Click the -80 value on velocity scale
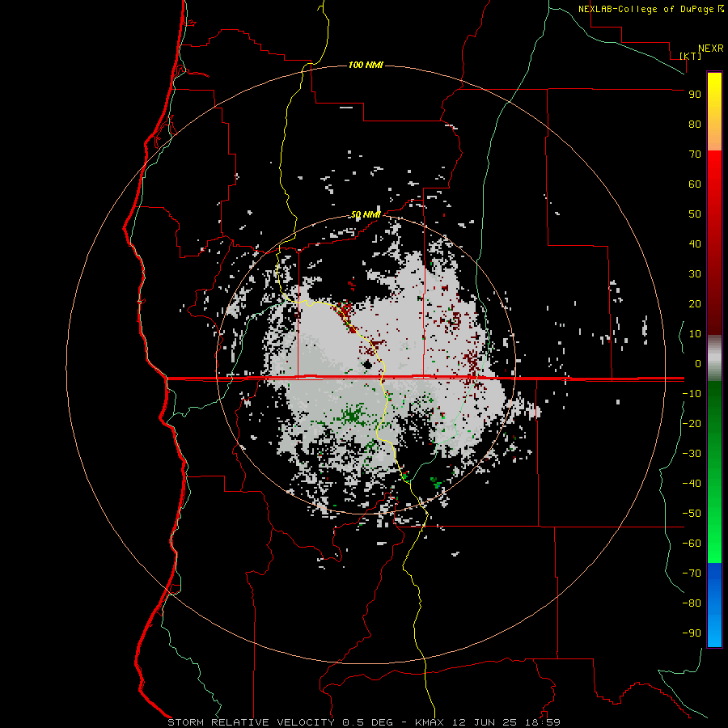Viewport: 728px width, 728px height. 692,603
